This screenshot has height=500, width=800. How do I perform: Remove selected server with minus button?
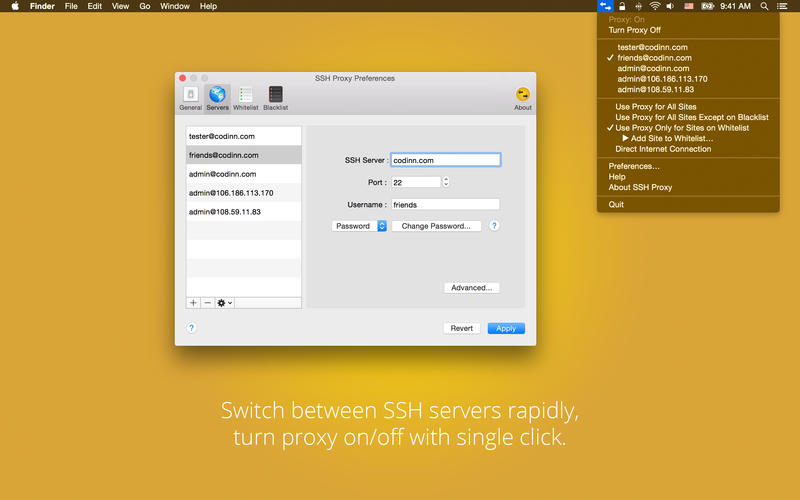coord(207,302)
